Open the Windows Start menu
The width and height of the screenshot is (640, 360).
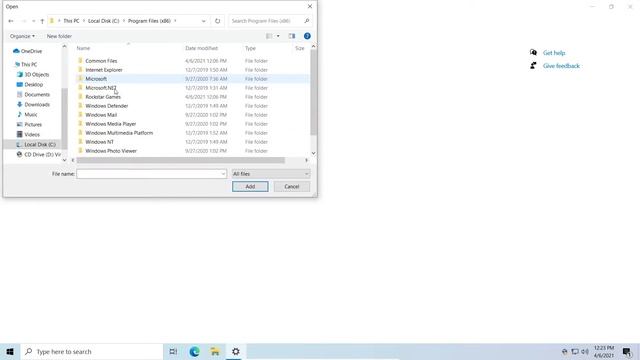(x=10, y=351)
